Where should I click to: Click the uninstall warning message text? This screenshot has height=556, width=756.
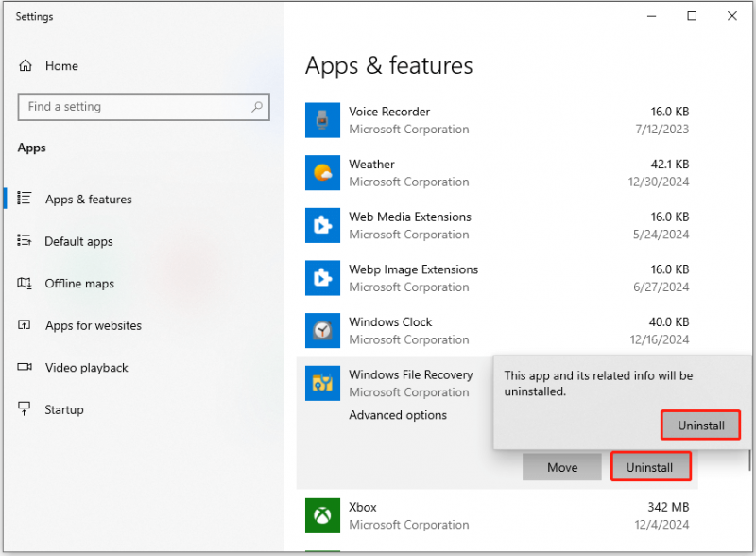pos(598,383)
